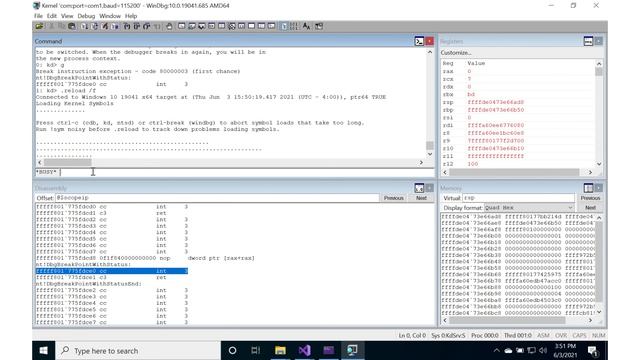Click Registers horizontal scrollbar thumb

[x=514, y=172]
